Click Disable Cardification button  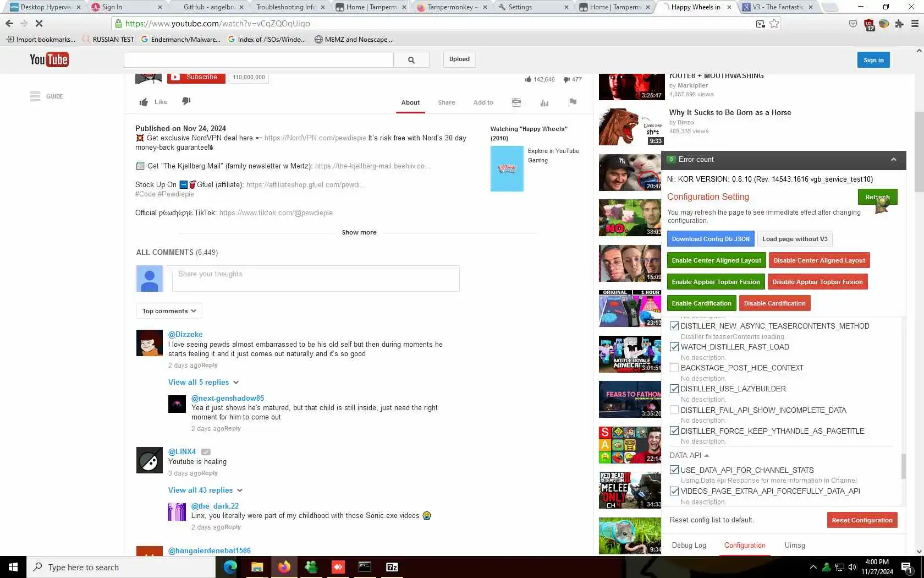[x=774, y=303]
